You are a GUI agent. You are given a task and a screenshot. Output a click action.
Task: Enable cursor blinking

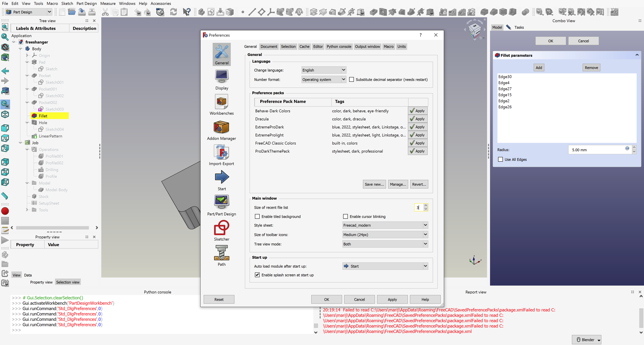pos(345,216)
